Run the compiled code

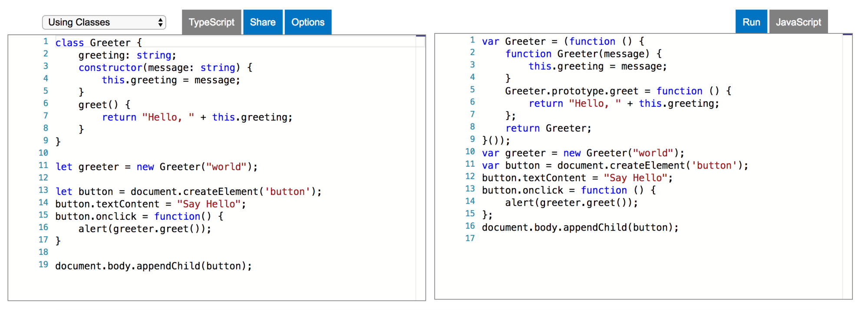(751, 22)
